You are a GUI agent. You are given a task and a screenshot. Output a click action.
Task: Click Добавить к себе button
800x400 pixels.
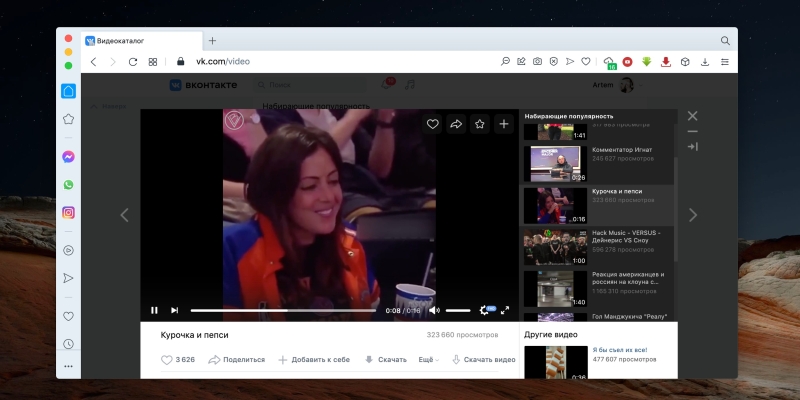tap(314, 360)
